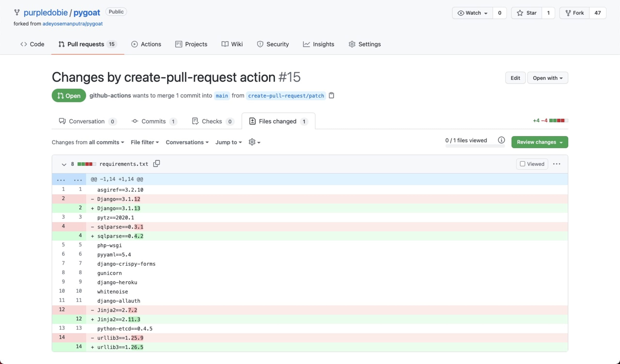Image resolution: width=620 pixels, height=364 pixels.
Task: Select removed line 'sqlparse==0.3.1'
Action: [x=310, y=227]
